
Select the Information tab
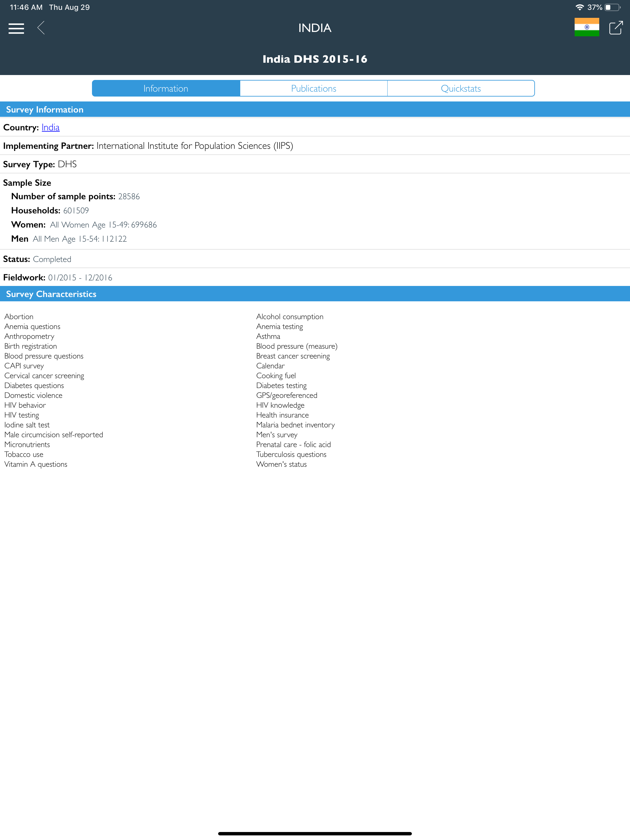166,88
